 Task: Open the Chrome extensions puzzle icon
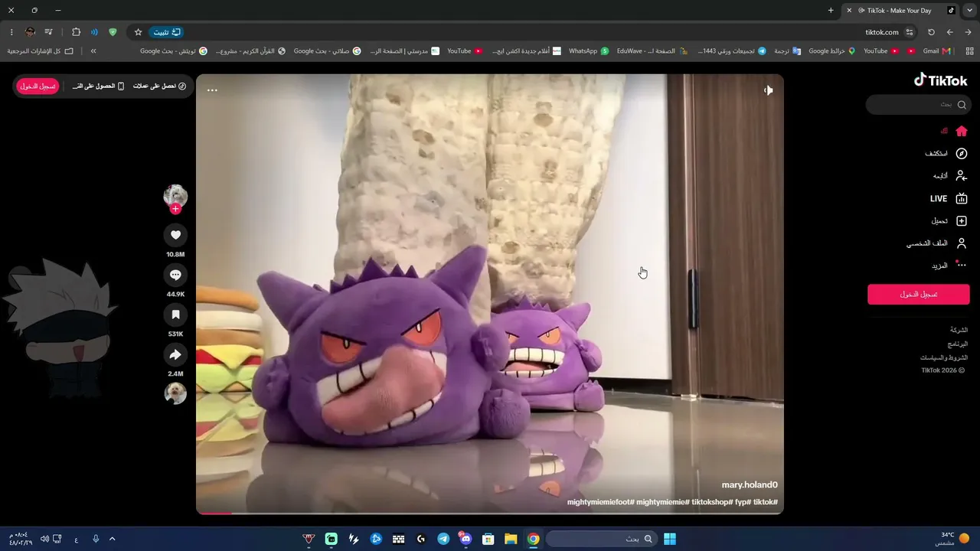76,32
